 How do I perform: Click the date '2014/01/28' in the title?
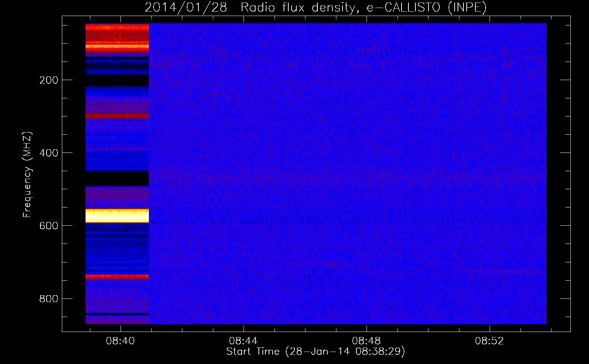click(186, 7)
